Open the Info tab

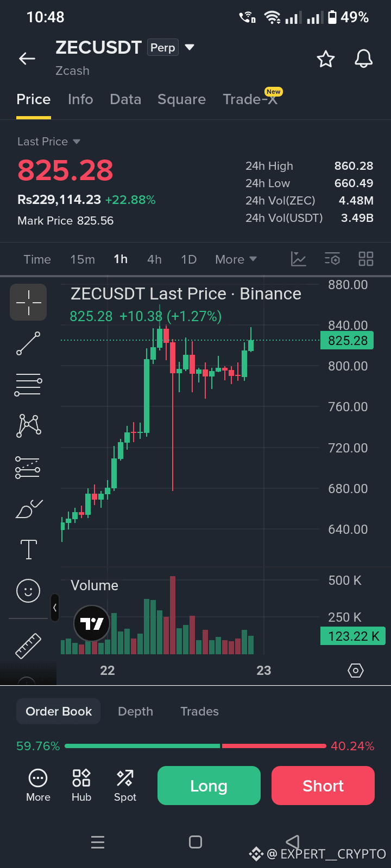(x=80, y=99)
